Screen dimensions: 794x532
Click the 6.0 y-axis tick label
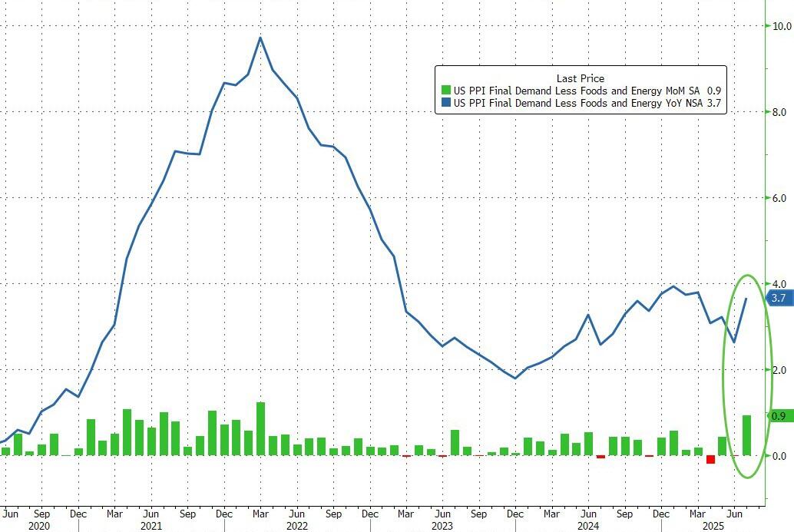(x=779, y=198)
